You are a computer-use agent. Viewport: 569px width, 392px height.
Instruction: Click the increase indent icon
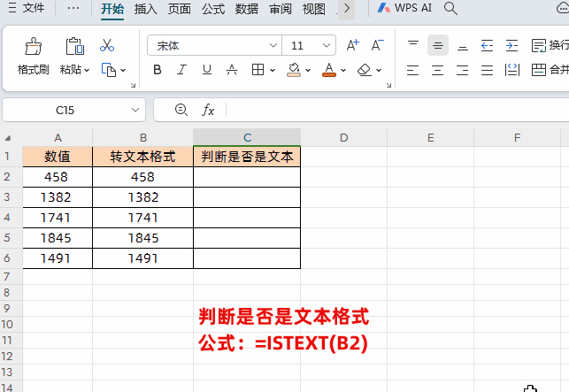511,45
